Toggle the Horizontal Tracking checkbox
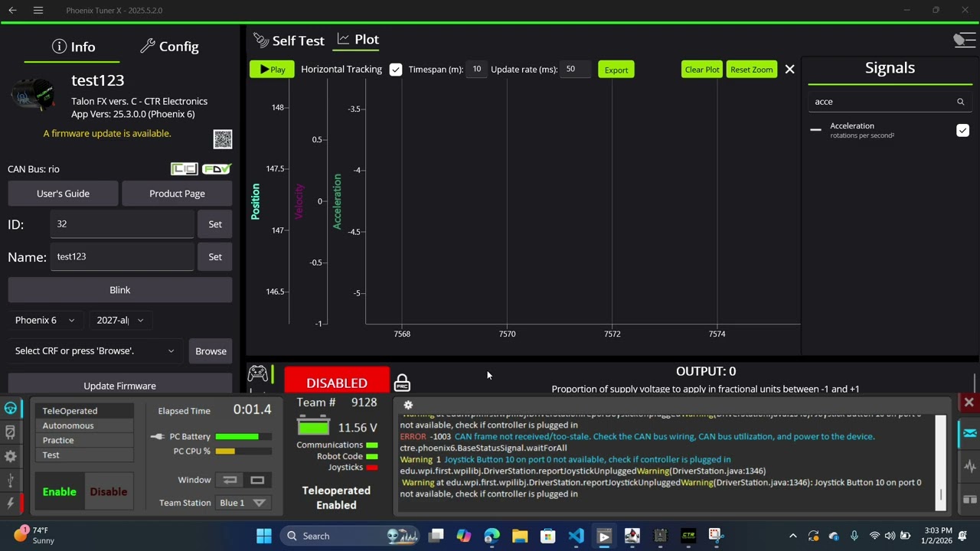The image size is (980, 551). (x=396, y=70)
